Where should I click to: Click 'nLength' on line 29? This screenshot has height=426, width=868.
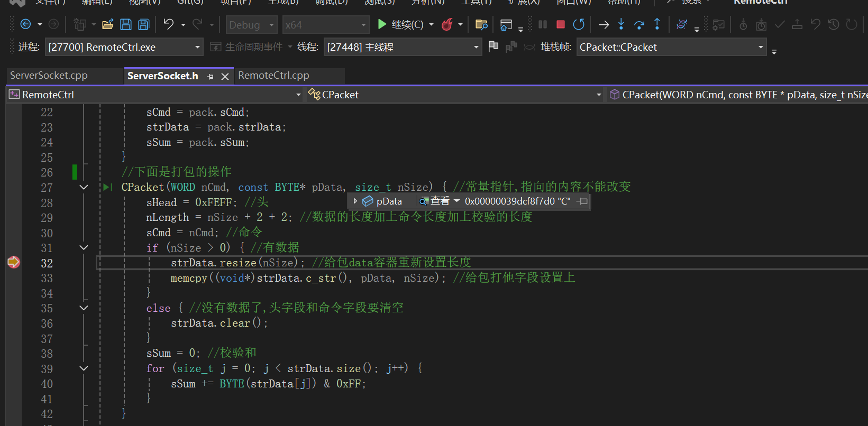click(x=167, y=217)
